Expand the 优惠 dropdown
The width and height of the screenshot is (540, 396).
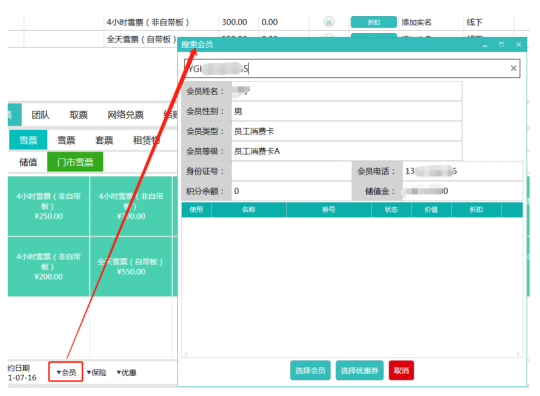click(x=126, y=372)
